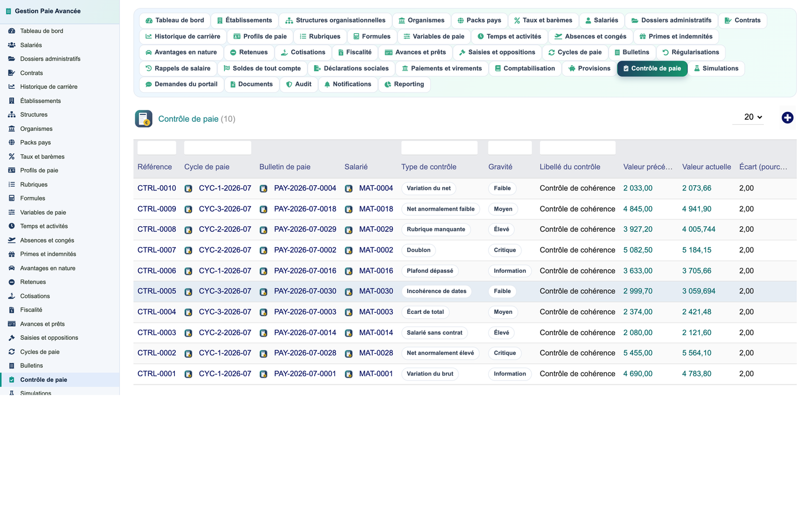The image size is (812, 507).
Task: Click the sidebar Structures hierarchy icon
Action: pos(12,115)
